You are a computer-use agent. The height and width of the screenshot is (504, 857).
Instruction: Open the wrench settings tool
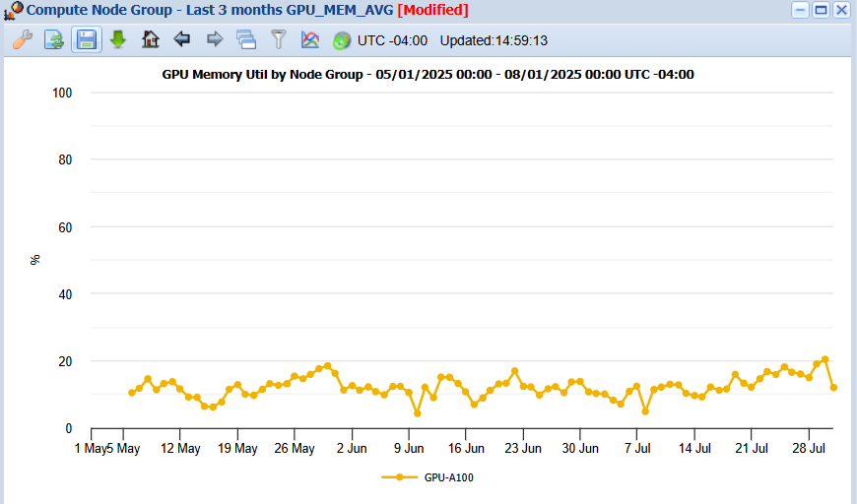point(23,39)
